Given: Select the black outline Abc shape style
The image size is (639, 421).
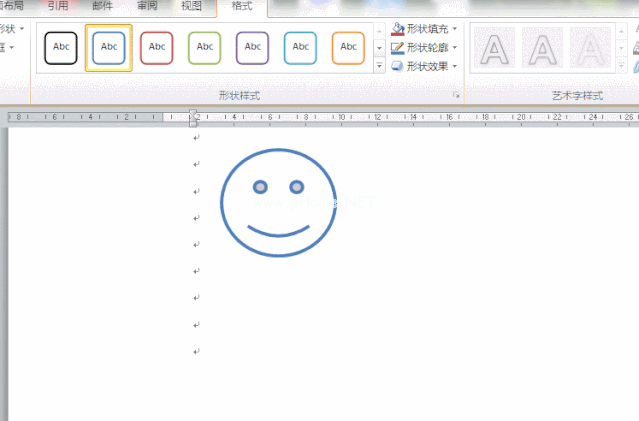Looking at the screenshot, I should point(61,47).
